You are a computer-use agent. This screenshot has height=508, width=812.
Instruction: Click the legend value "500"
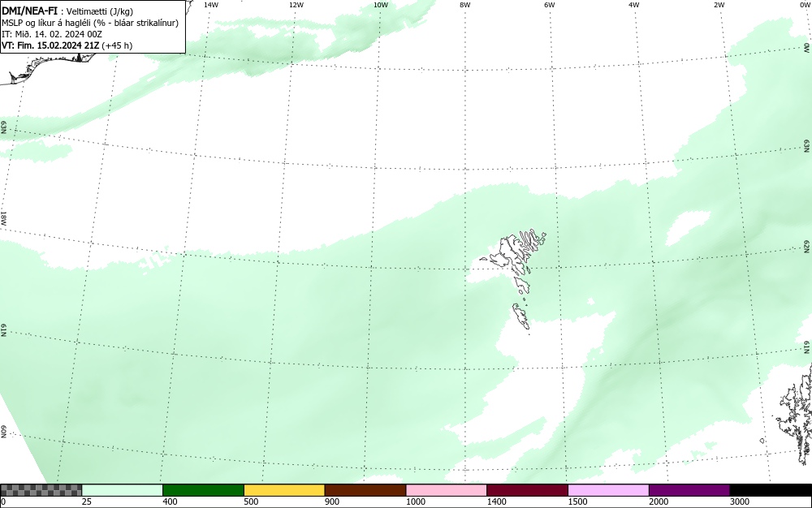point(251,502)
